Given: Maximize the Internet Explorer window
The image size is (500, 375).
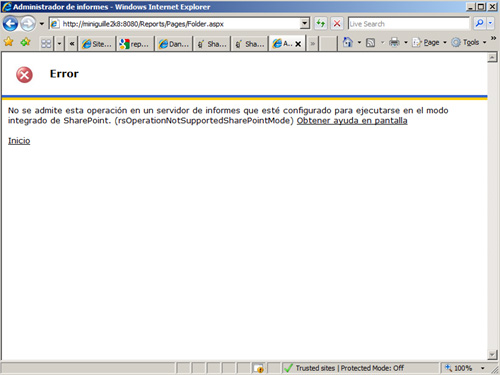Looking at the screenshot, I should (x=481, y=7).
